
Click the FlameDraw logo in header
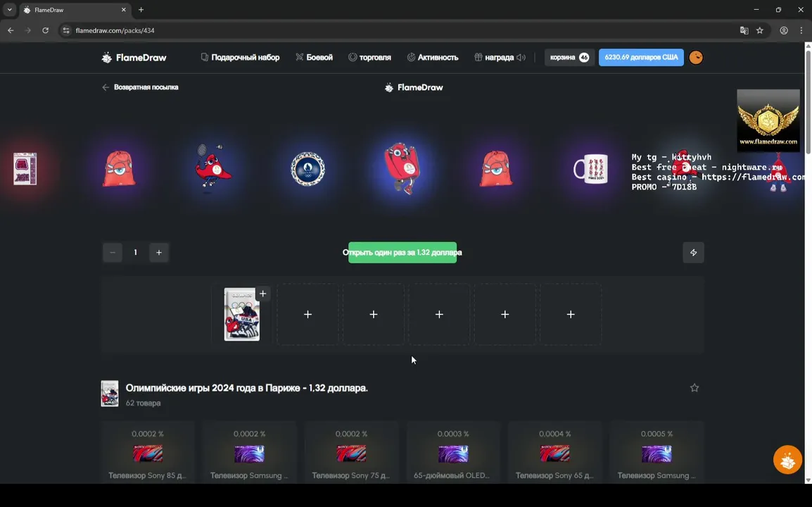pyautogui.click(x=134, y=58)
